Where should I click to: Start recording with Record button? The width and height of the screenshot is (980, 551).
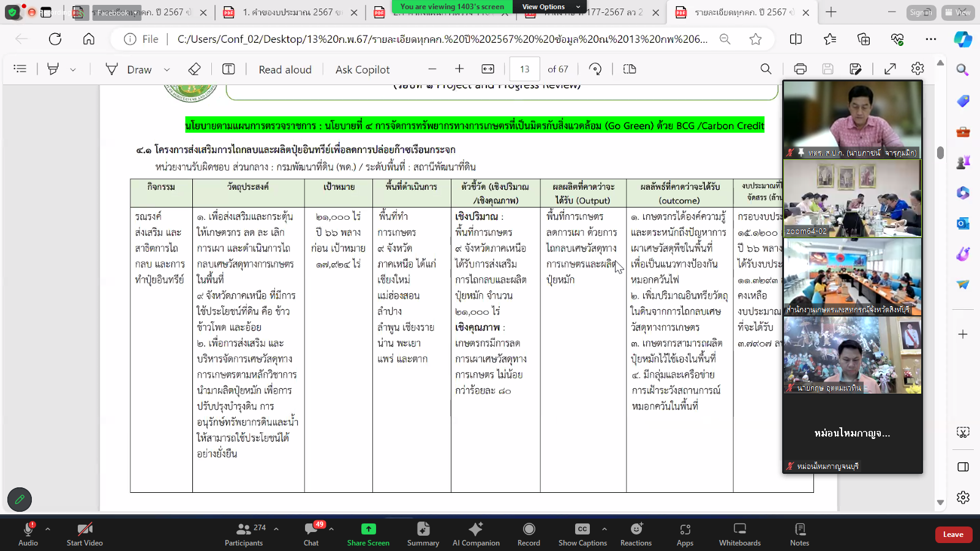529,534
